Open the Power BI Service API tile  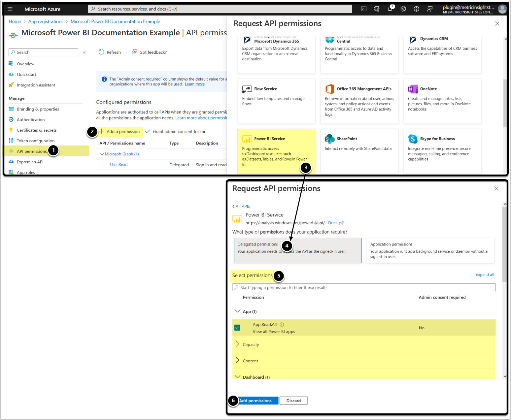pos(276,151)
